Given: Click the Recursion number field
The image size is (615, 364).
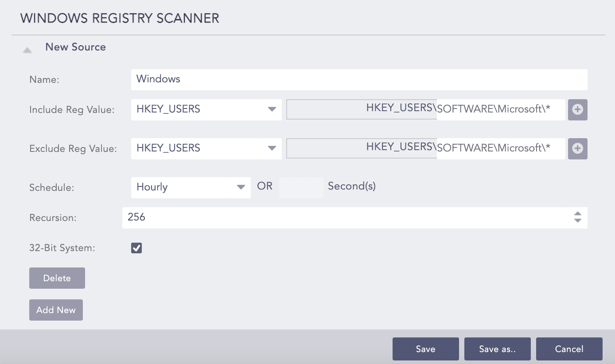Looking at the screenshot, I should [345, 217].
